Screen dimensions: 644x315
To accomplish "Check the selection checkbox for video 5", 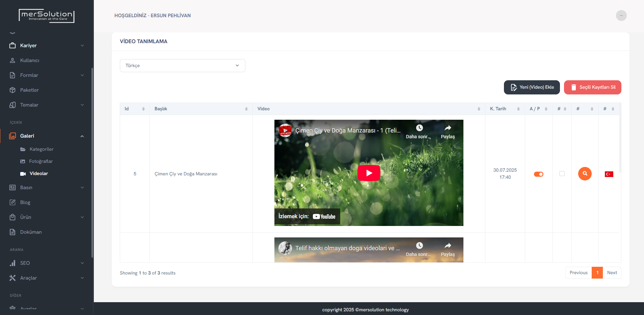I will (562, 174).
